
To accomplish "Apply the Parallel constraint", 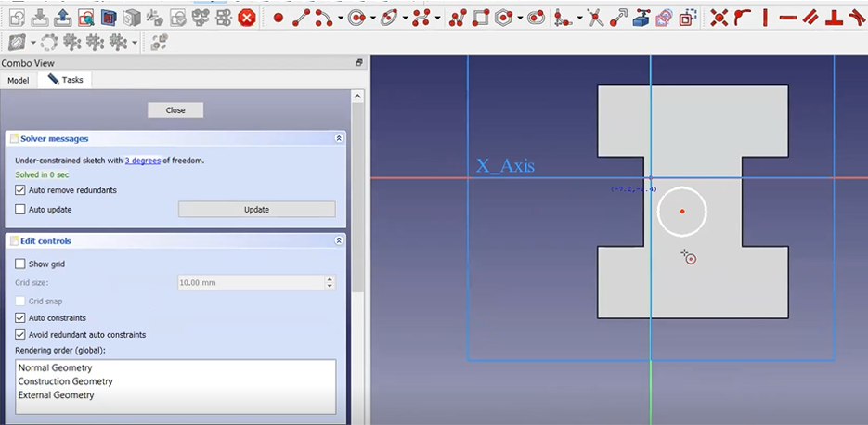I will tap(810, 19).
